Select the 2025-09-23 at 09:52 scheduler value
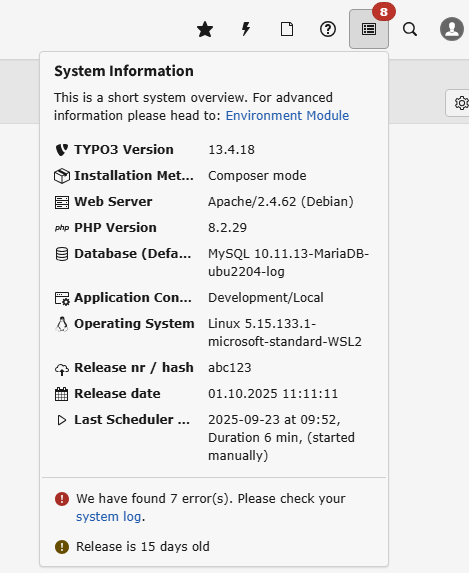Viewport: 469px width, 573px height. tap(281, 438)
